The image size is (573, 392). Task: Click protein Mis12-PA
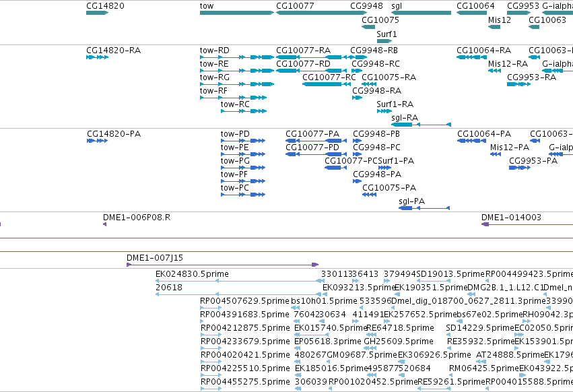pos(495,154)
